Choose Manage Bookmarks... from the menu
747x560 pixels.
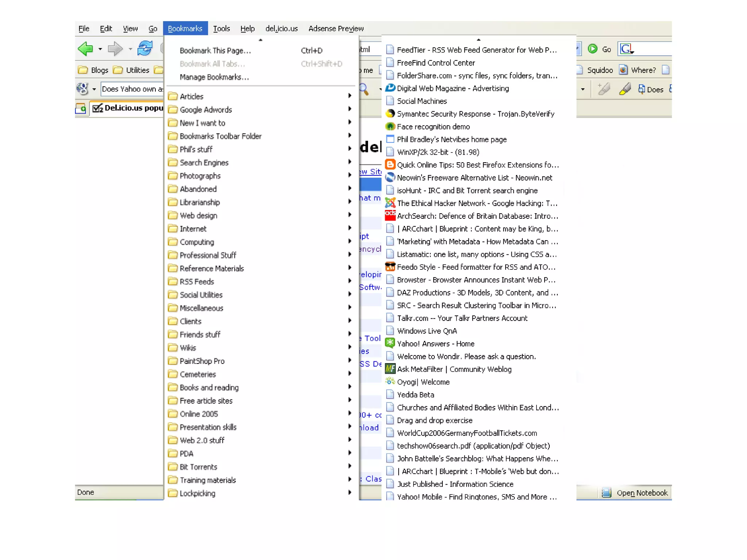pos(214,77)
